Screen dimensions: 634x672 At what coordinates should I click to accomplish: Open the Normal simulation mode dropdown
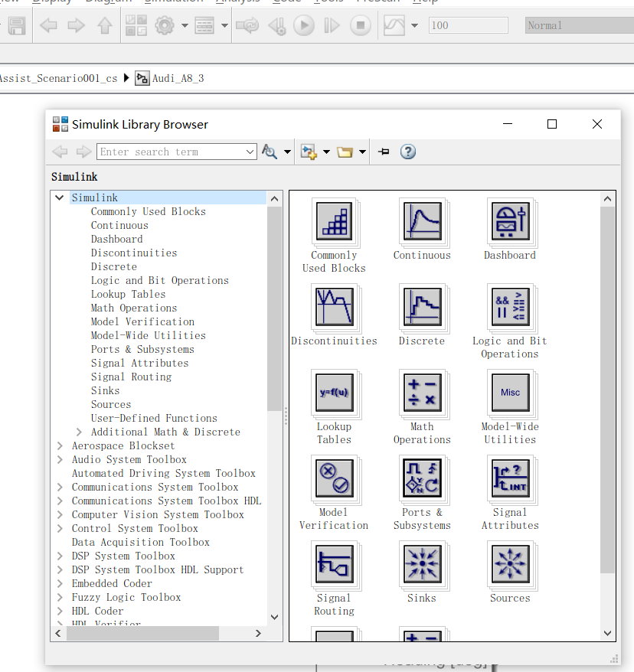pyautogui.click(x=579, y=26)
